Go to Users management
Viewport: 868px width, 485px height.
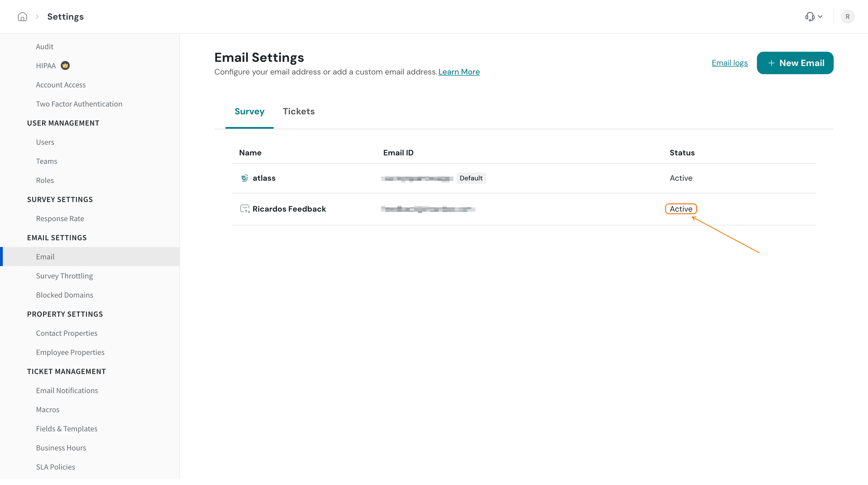tap(45, 142)
